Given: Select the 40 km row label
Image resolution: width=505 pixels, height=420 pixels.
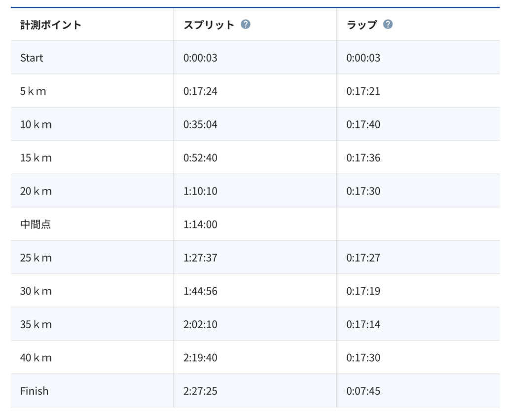Looking at the screenshot, I should coord(36,358).
